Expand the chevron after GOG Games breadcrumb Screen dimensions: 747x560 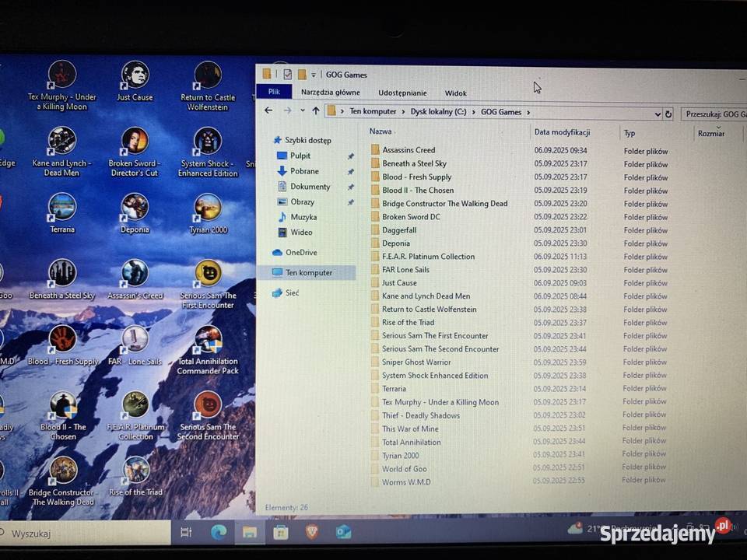click(x=528, y=113)
